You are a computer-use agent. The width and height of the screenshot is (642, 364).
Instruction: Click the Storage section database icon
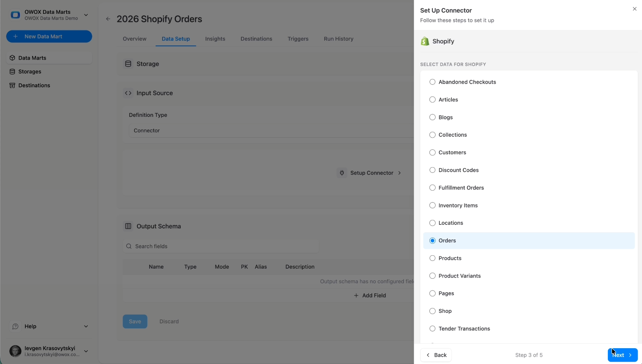click(x=128, y=64)
